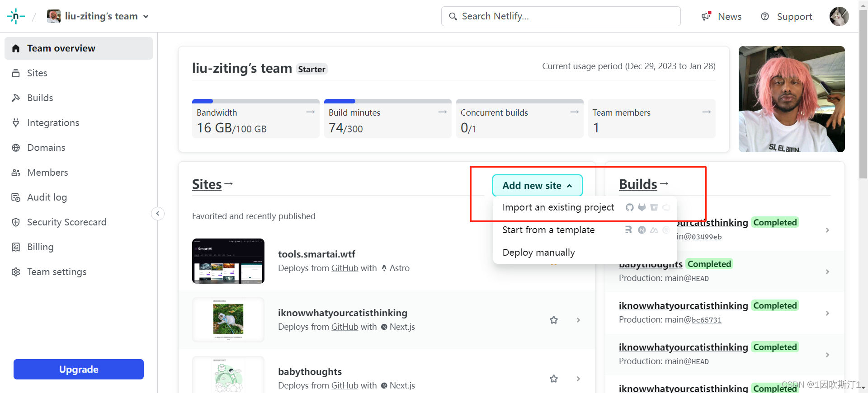The image size is (868, 393).
Task: Favorite the babythoughts site with star
Action: [554, 379]
